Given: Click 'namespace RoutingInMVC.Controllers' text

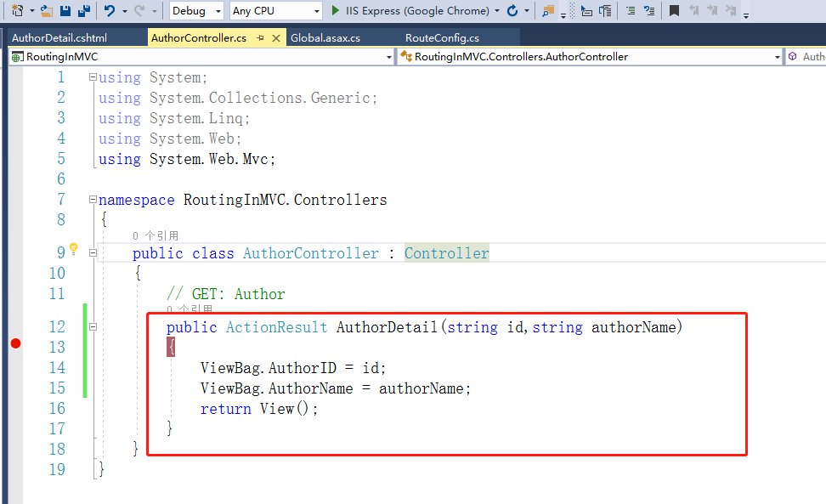Looking at the screenshot, I should click(242, 200).
